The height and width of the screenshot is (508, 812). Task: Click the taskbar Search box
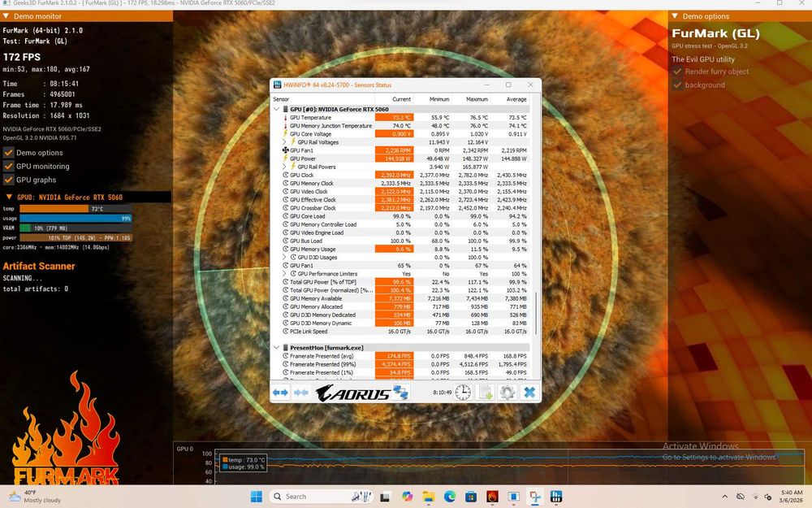coord(321,497)
